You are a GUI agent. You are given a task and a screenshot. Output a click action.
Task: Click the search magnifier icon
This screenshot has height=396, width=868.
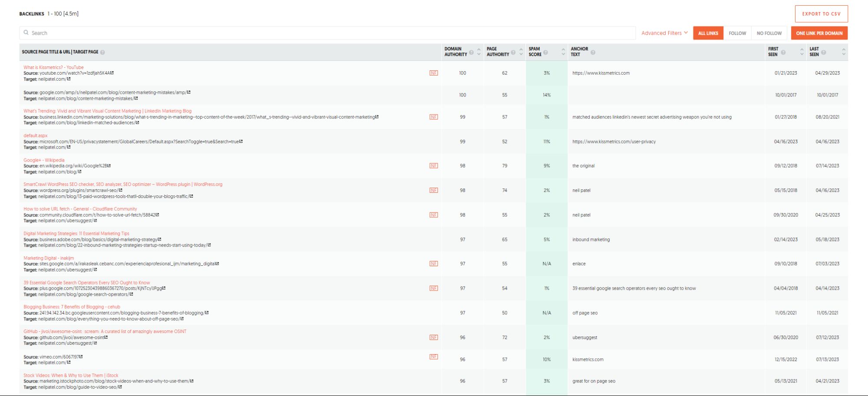pyautogui.click(x=26, y=33)
